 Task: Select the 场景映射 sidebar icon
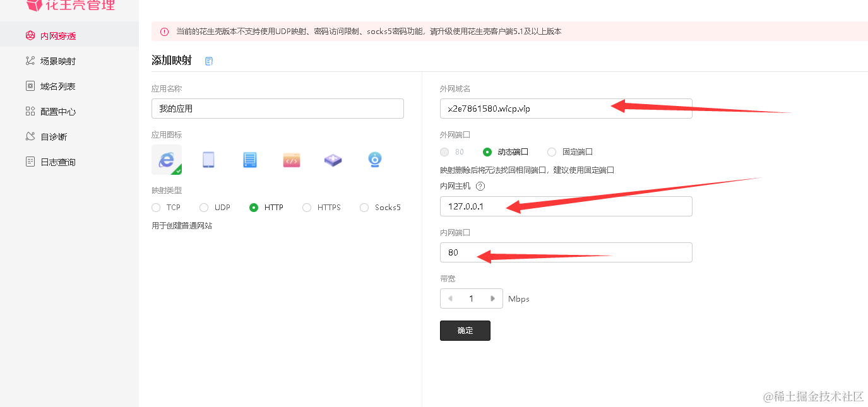29,61
